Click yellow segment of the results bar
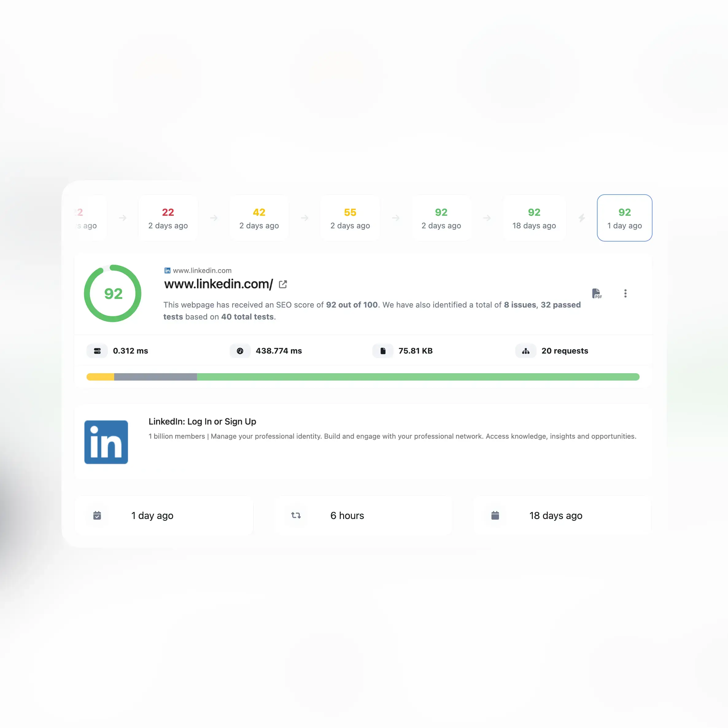728x728 pixels. (100, 377)
